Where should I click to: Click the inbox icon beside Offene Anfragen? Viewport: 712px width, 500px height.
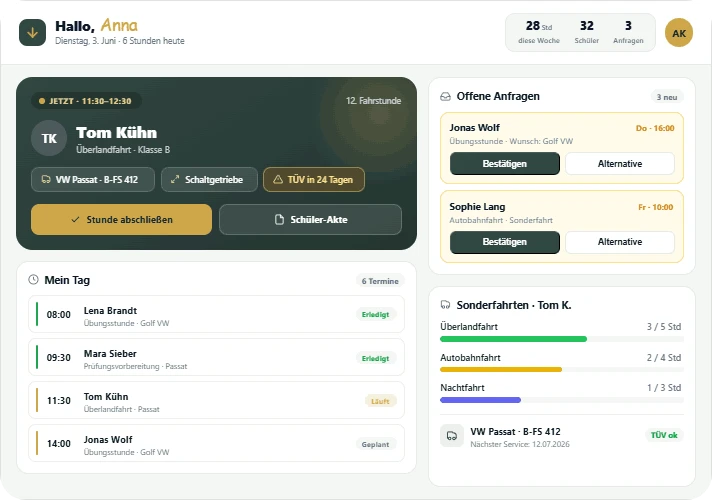[x=445, y=96]
